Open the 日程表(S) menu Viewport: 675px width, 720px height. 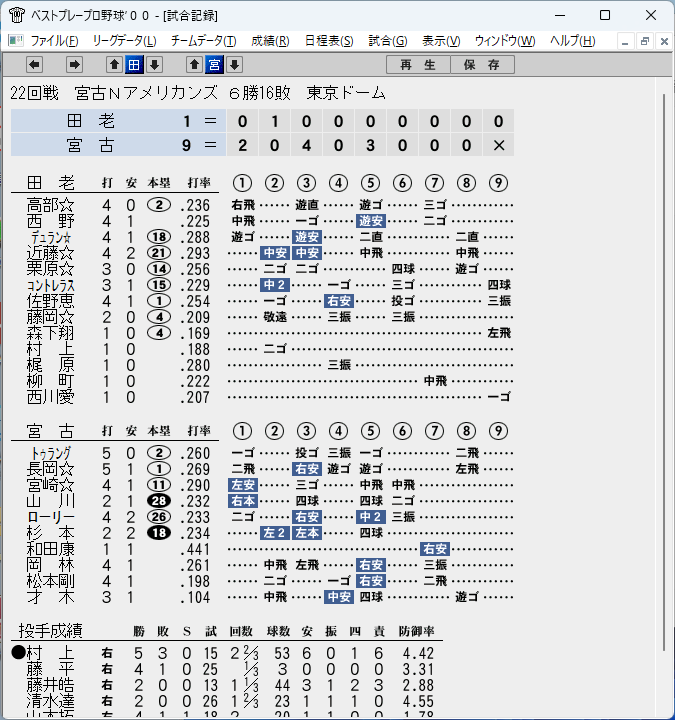(329, 41)
